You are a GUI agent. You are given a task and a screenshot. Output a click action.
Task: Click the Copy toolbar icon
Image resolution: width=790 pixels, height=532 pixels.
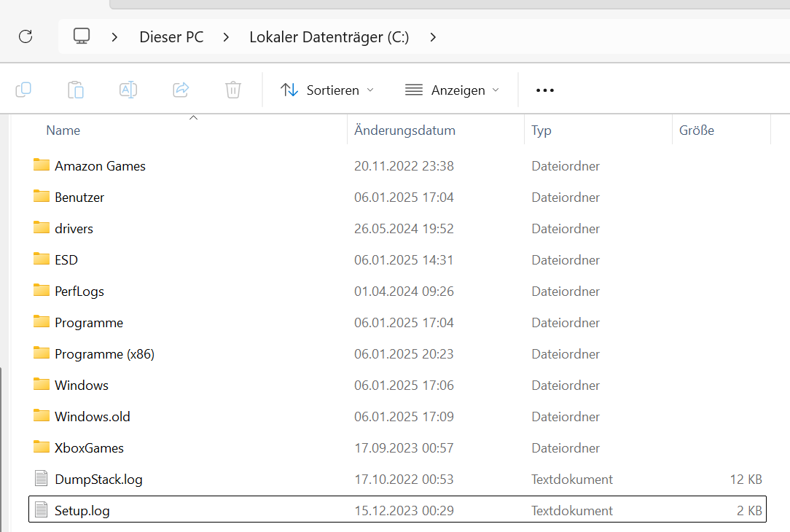[x=23, y=90]
